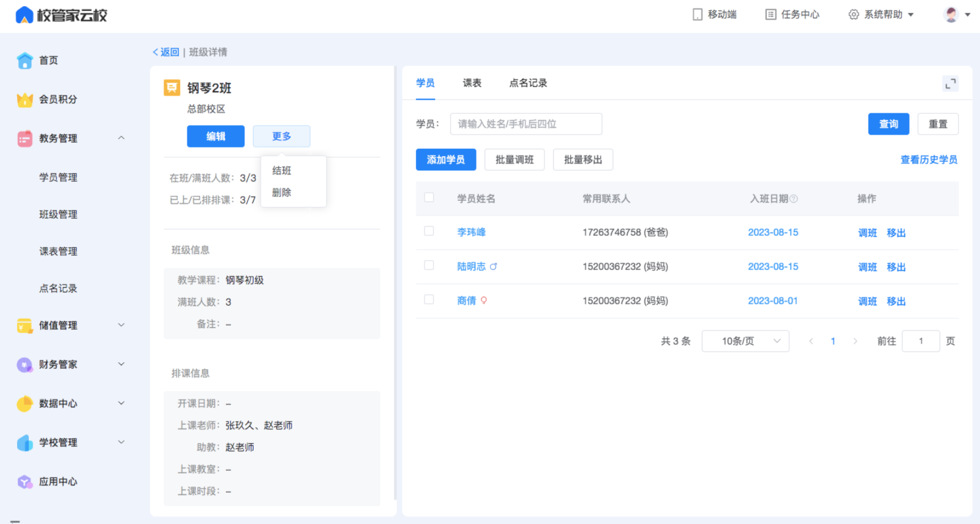
Task: Open 点名记录 in the sidebar
Action: coord(58,288)
